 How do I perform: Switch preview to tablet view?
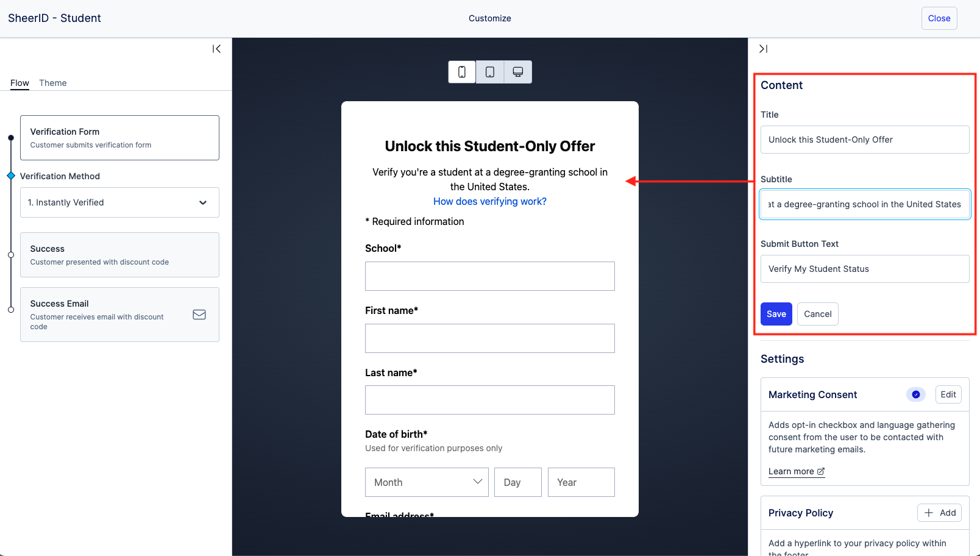point(490,72)
